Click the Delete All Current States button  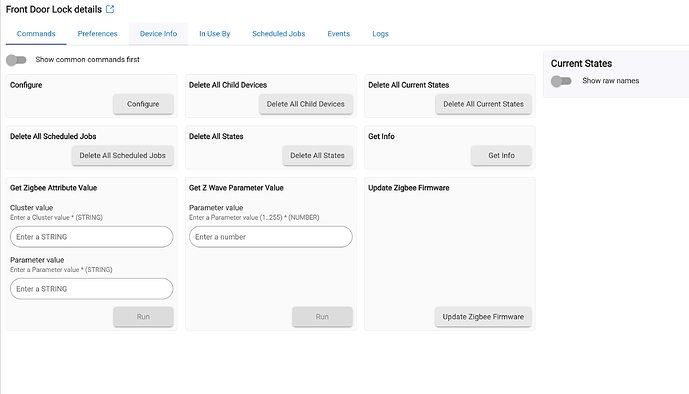(x=483, y=104)
